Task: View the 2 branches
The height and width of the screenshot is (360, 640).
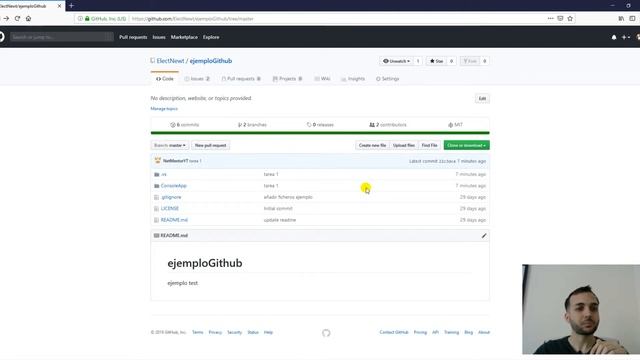Action: 252,125
